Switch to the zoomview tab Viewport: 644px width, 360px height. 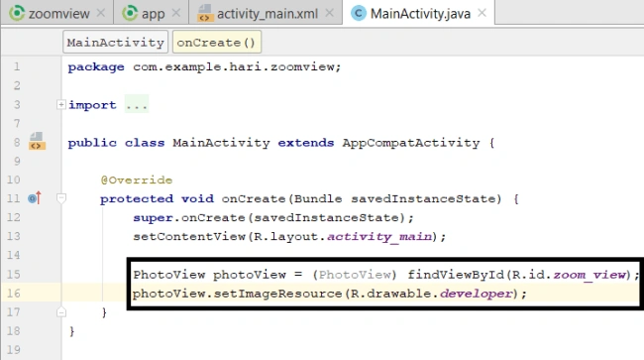click(x=56, y=13)
